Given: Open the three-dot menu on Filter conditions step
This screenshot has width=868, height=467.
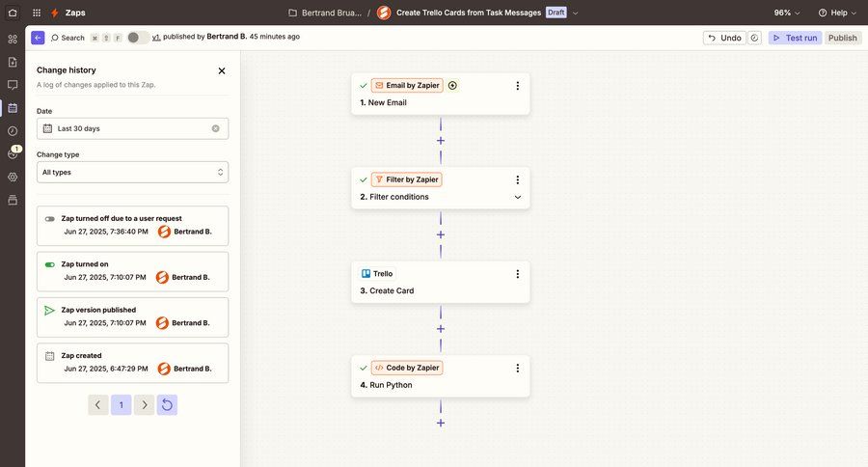Looking at the screenshot, I should (x=518, y=180).
